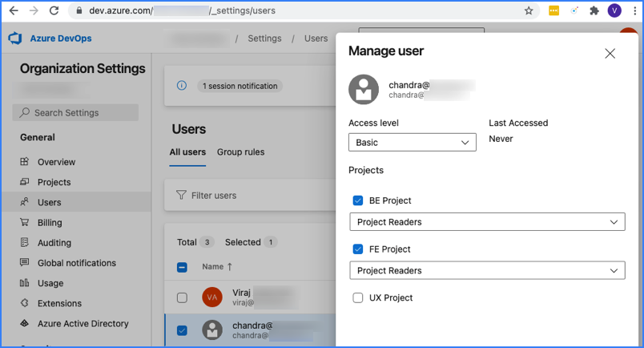Uncheck the FE Project checkbox
Screen dimensions: 644x348
pyautogui.click(x=358, y=249)
